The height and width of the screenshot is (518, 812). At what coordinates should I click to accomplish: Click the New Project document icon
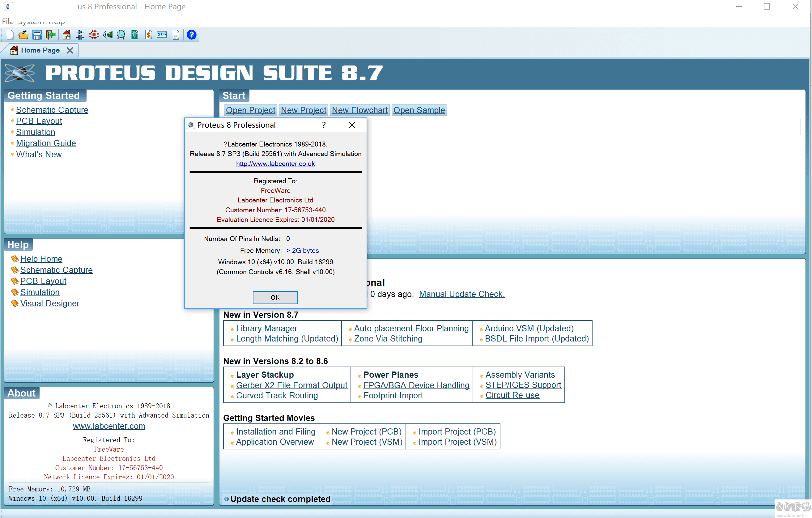tap(10, 35)
